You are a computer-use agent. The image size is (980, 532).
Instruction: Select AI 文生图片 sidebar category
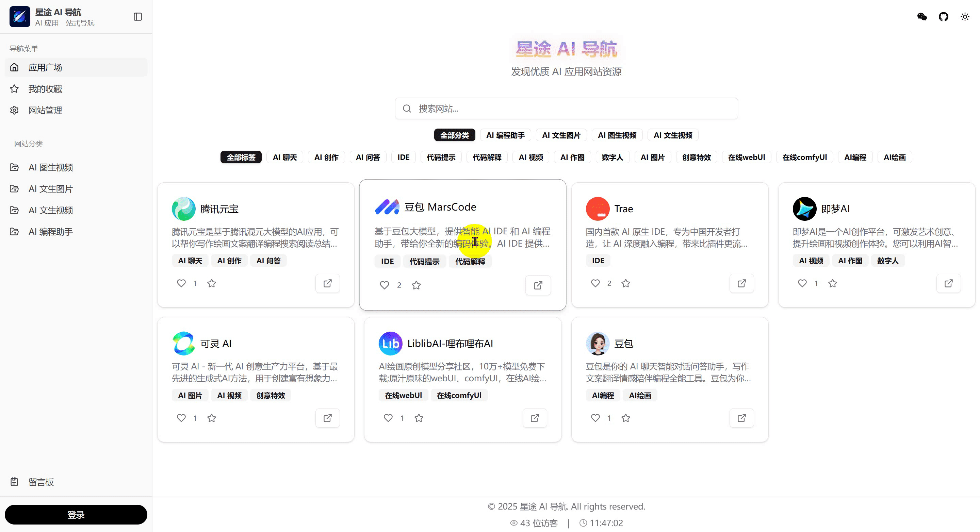76,188
